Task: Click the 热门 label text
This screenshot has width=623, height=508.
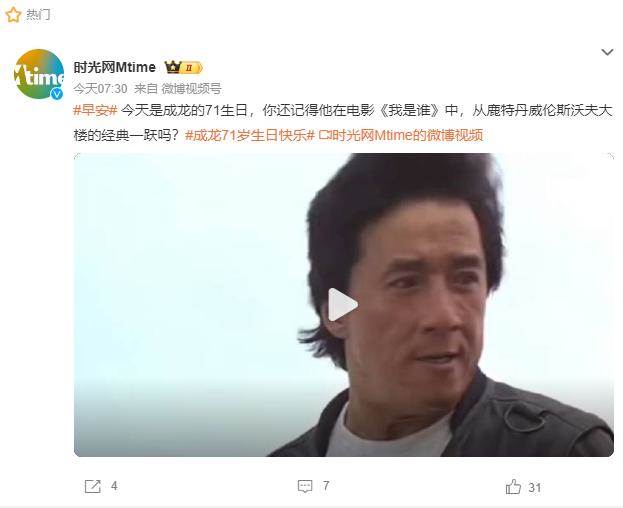Action: (x=38, y=15)
